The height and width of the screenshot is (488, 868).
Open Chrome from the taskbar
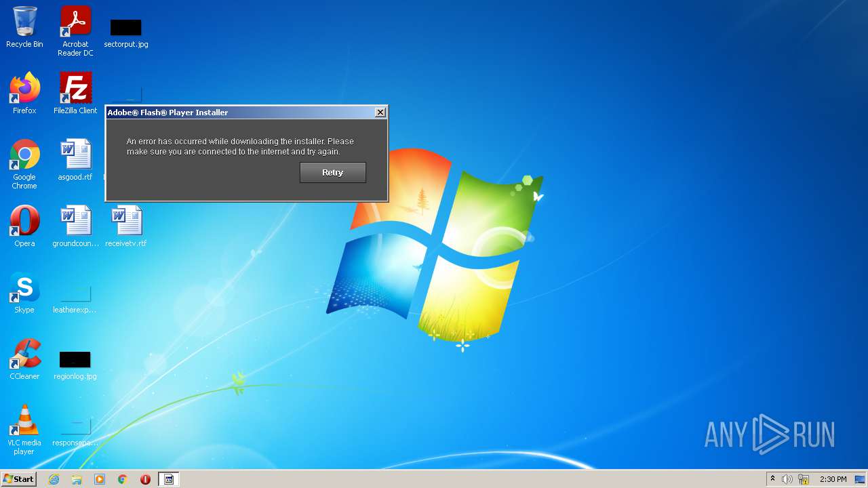[x=123, y=479]
